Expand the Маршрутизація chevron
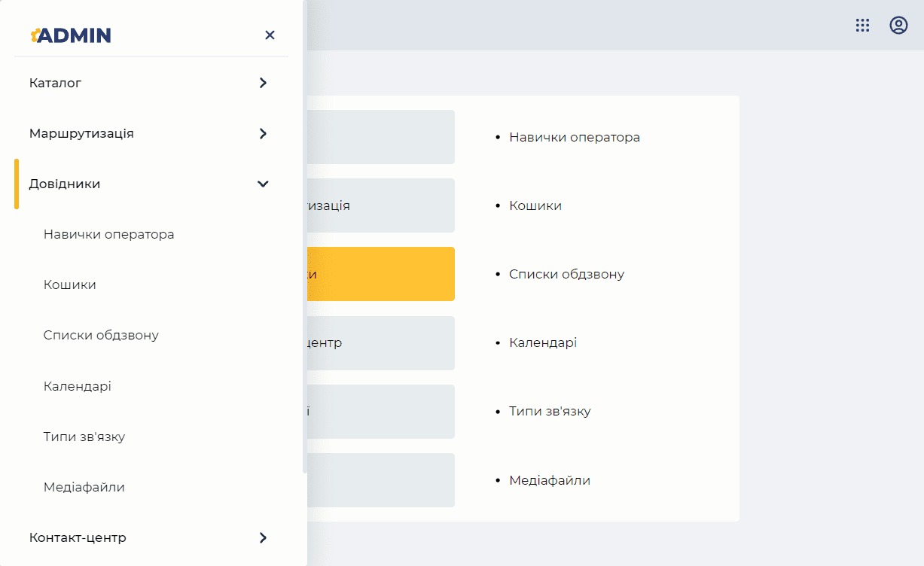 pyautogui.click(x=263, y=133)
